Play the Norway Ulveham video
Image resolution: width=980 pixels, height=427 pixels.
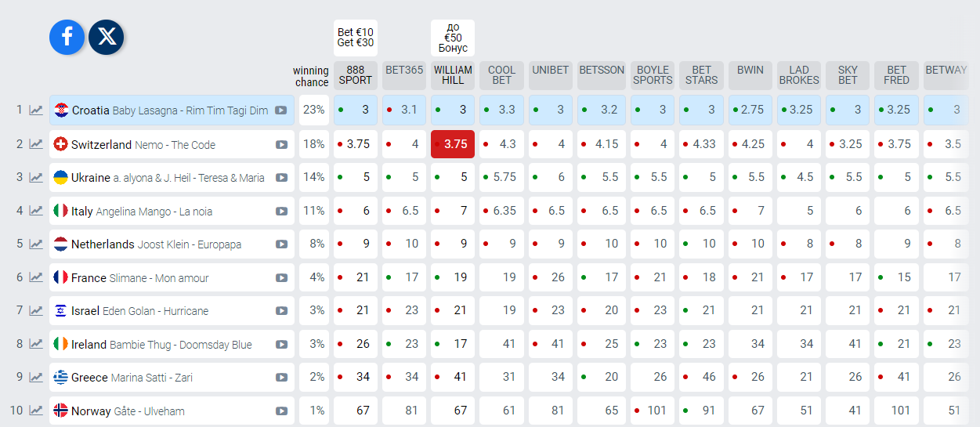click(281, 411)
